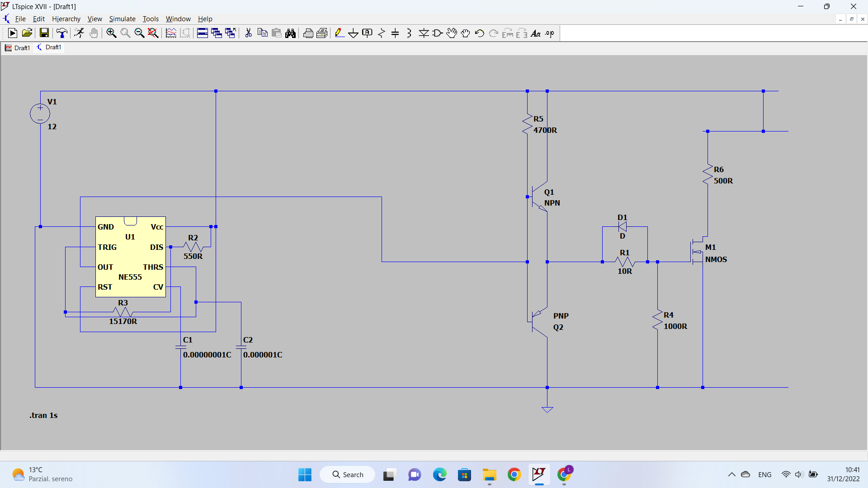The image size is (868, 488).
Task: Click the .tran 1s directive text
Action: point(43,415)
